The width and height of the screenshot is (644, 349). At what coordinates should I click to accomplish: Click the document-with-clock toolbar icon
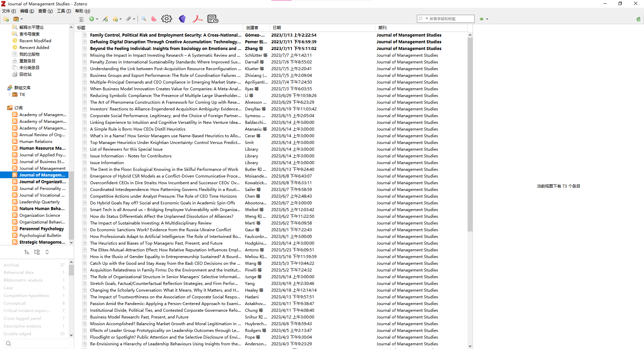pos(213,19)
